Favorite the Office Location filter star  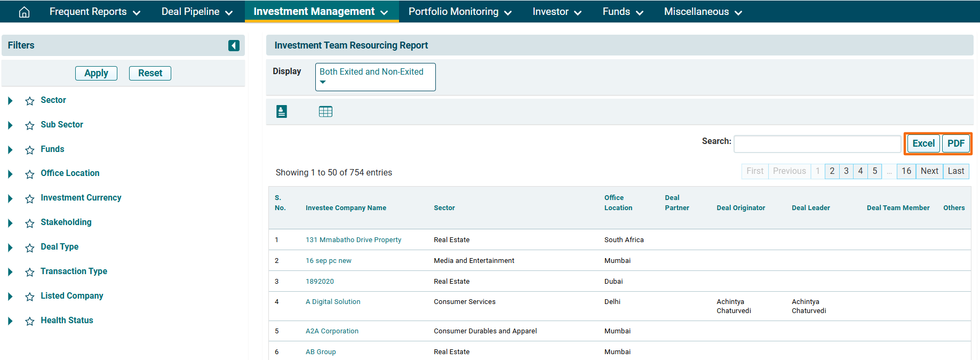click(x=30, y=174)
